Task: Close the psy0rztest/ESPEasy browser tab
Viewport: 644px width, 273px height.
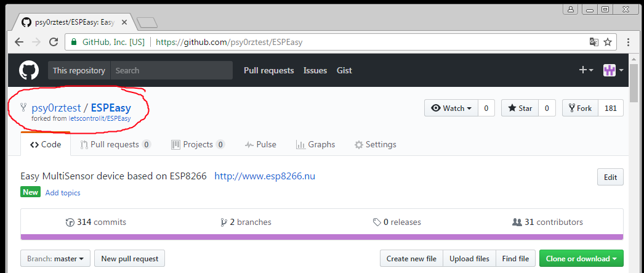Action: point(124,23)
